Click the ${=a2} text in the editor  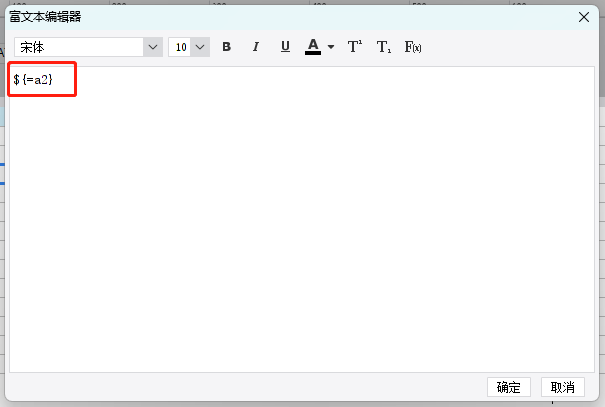click(x=33, y=79)
